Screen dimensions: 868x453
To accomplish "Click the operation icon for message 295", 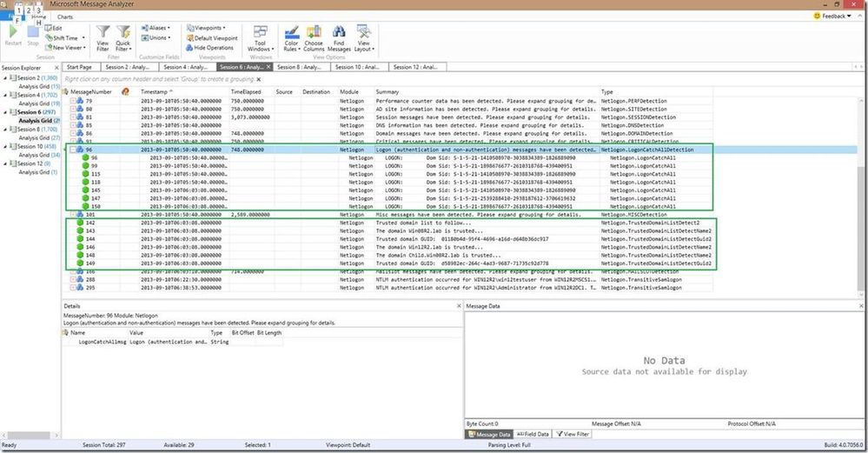I will 80,288.
